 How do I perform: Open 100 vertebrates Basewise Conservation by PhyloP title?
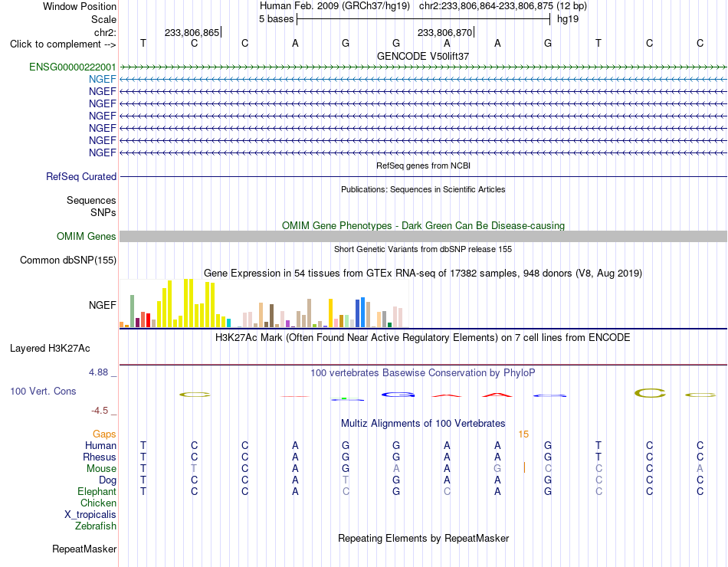(423, 373)
